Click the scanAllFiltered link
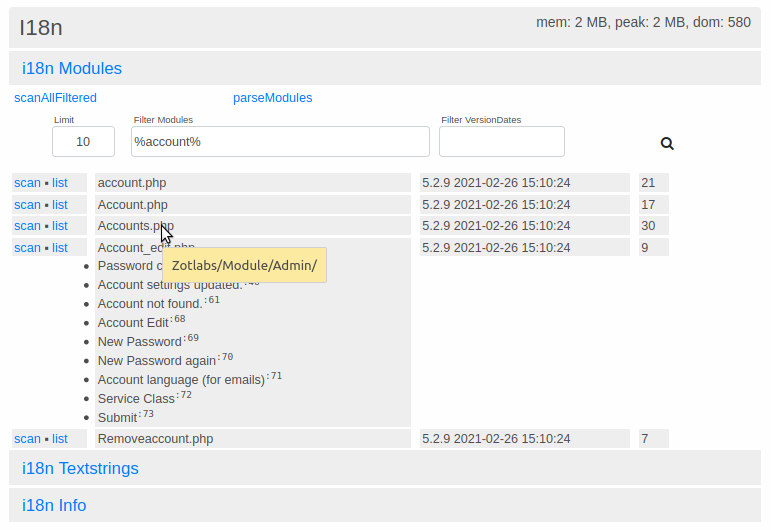 coord(55,98)
